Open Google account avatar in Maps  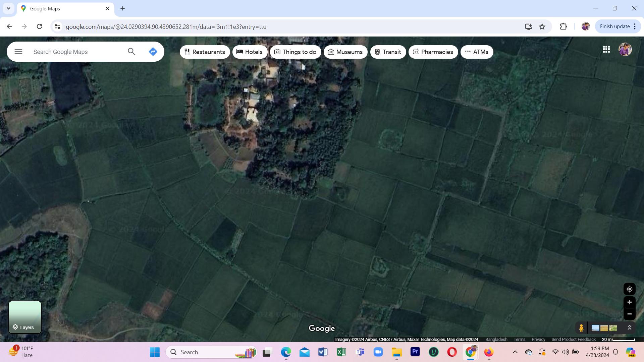(x=625, y=49)
